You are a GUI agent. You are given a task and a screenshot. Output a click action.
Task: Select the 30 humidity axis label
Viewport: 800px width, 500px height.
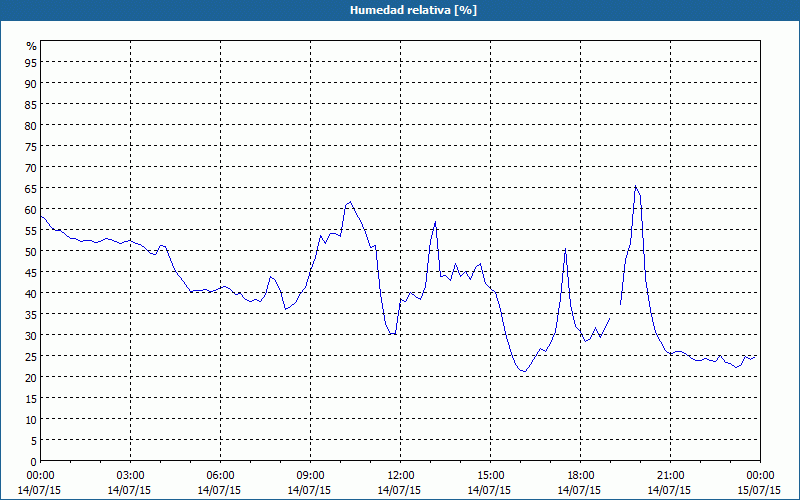pos(31,335)
